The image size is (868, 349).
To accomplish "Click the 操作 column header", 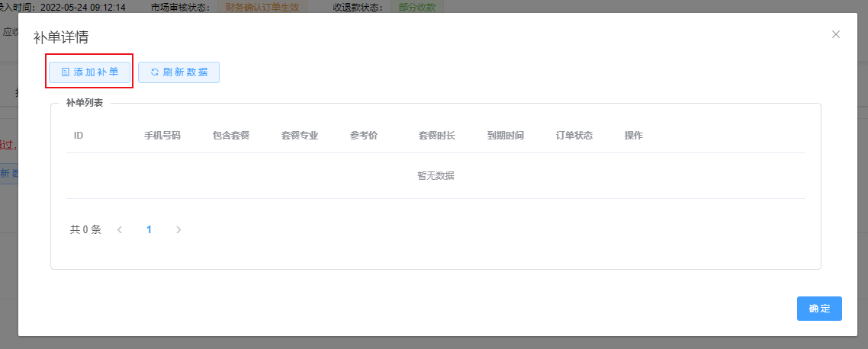I will pyautogui.click(x=634, y=136).
